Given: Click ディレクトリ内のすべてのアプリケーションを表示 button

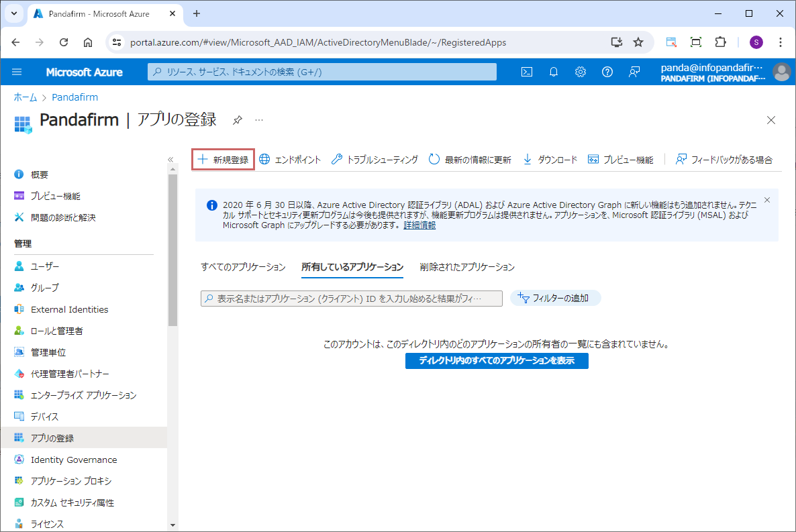Looking at the screenshot, I should pos(497,361).
